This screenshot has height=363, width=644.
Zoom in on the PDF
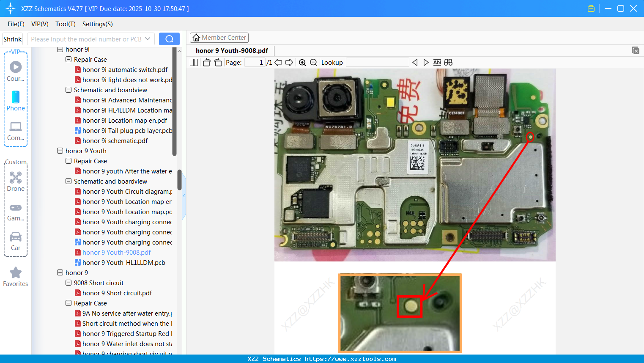302,63
